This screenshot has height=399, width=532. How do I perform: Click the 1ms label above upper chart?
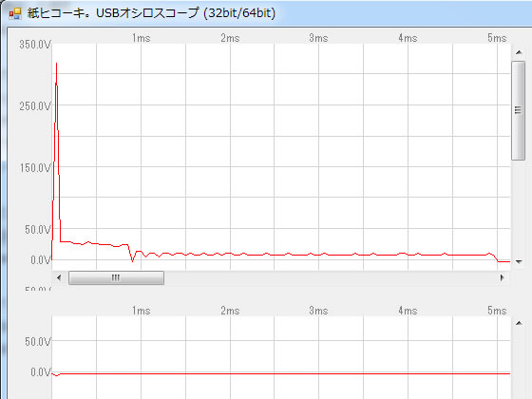pyautogui.click(x=142, y=38)
